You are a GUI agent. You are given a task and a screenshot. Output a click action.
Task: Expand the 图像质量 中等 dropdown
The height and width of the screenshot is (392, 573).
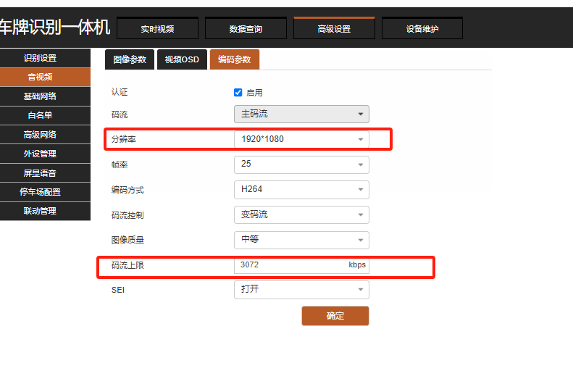(301, 240)
